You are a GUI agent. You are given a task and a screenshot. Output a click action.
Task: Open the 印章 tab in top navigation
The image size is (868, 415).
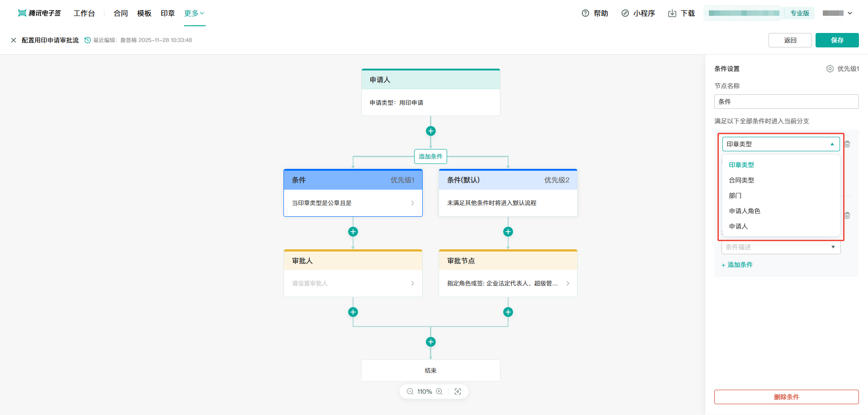coord(168,13)
